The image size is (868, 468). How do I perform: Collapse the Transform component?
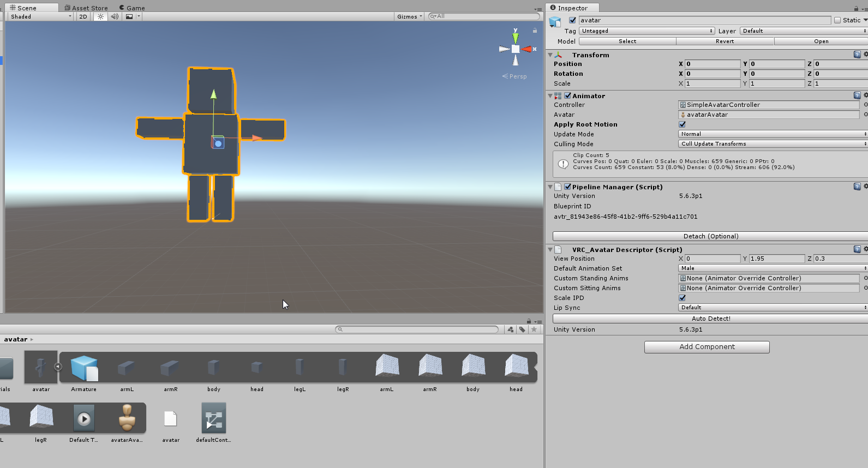click(550, 55)
